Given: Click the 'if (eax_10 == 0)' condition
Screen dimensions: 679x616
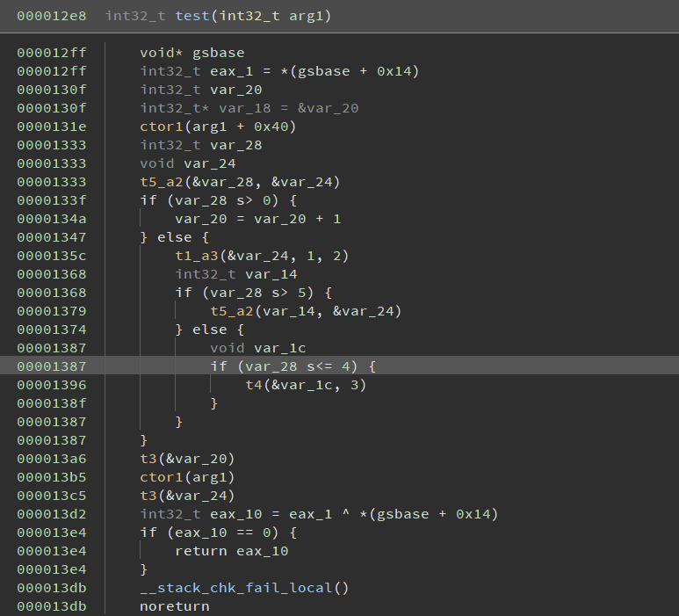Looking at the screenshot, I should [218, 533].
